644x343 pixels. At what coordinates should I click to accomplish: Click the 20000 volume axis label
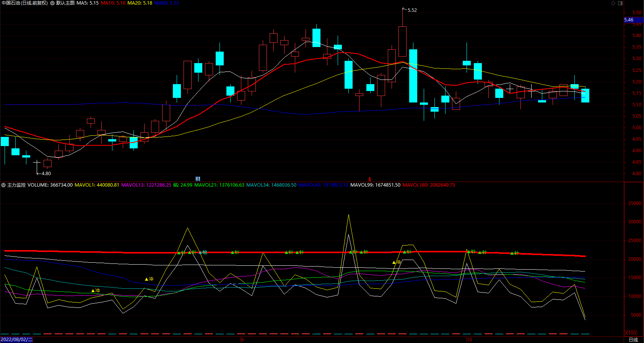point(635,259)
